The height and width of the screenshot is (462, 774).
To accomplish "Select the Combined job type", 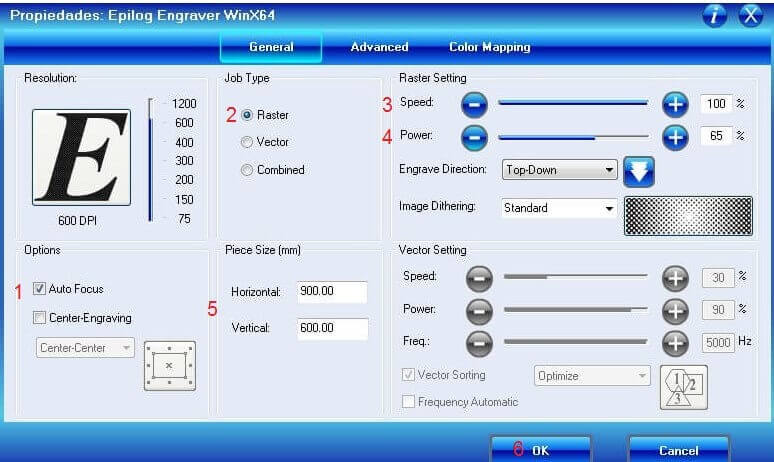I will (247, 170).
